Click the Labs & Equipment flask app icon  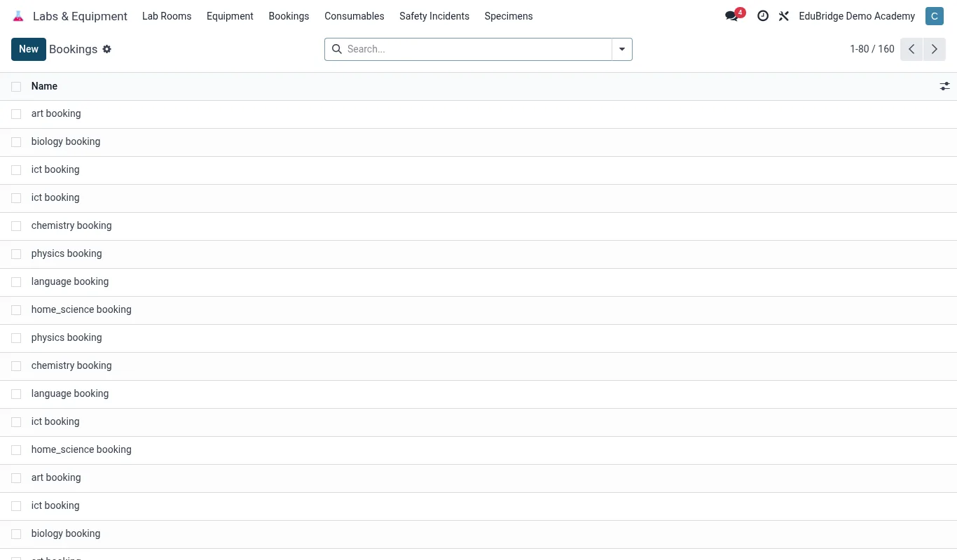18,16
